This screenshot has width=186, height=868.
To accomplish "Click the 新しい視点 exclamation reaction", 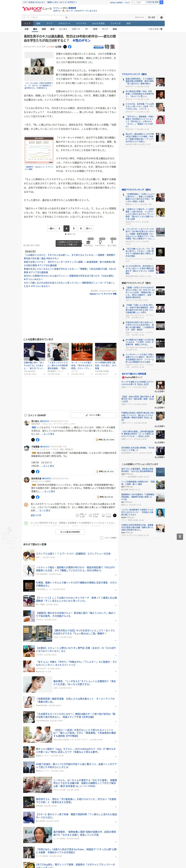I will pyautogui.click(x=112, y=242).
